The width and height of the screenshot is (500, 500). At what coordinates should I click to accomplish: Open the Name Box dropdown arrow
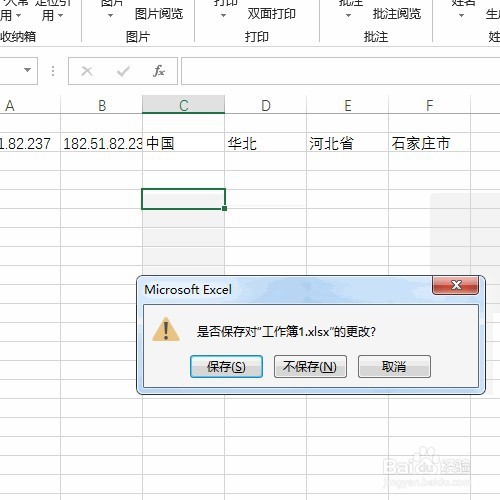27,70
